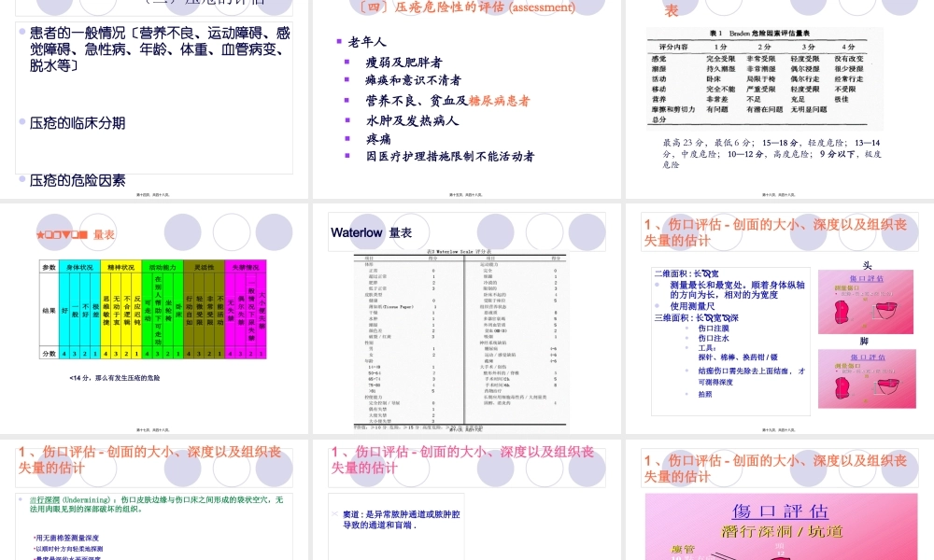Click the green 活动能力 column header

tap(163, 268)
